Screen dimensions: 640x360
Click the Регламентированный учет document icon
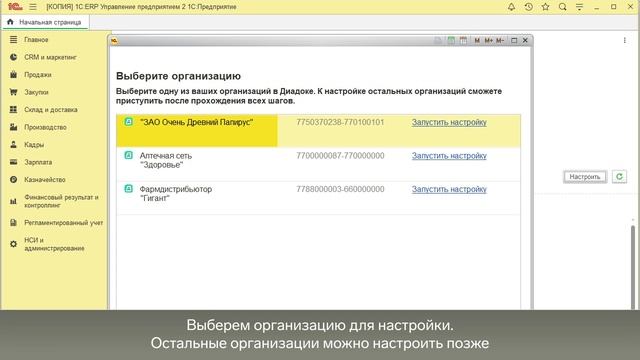click(x=13, y=223)
